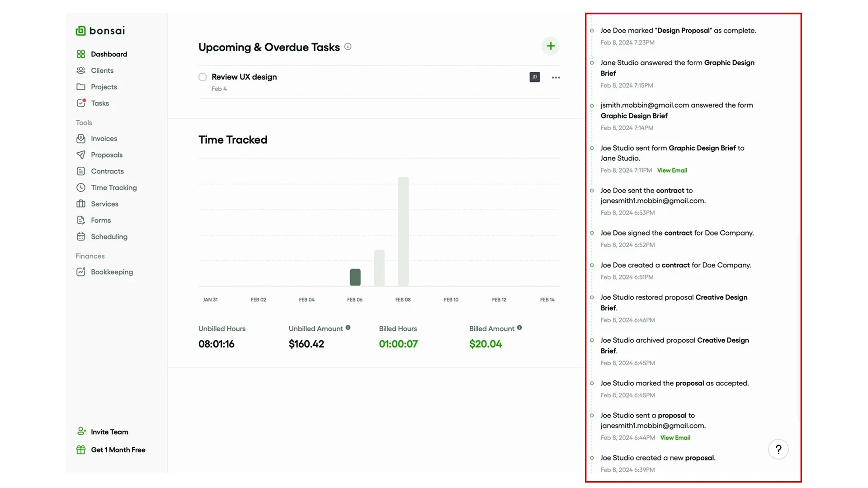Click the Bookkeeping chart icon
Image resolution: width=868 pixels, height=488 pixels.
[x=81, y=272]
